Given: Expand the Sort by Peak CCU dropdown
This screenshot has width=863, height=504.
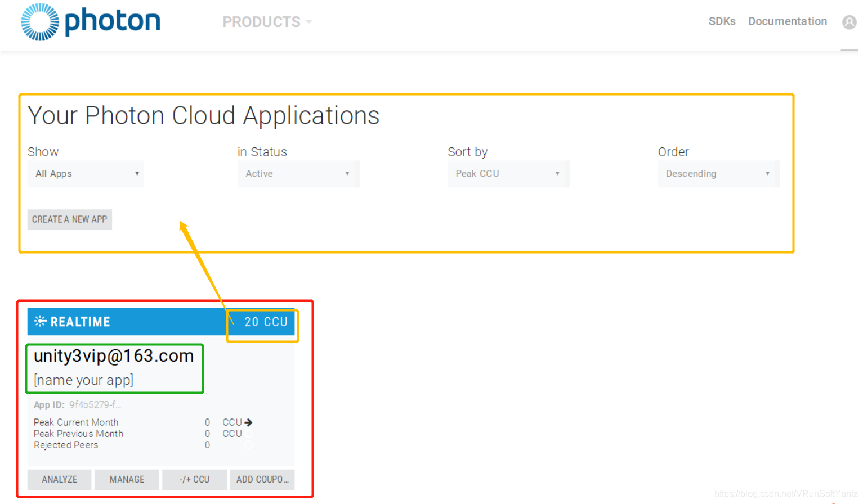Looking at the screenshot, I should click(508, 174).
